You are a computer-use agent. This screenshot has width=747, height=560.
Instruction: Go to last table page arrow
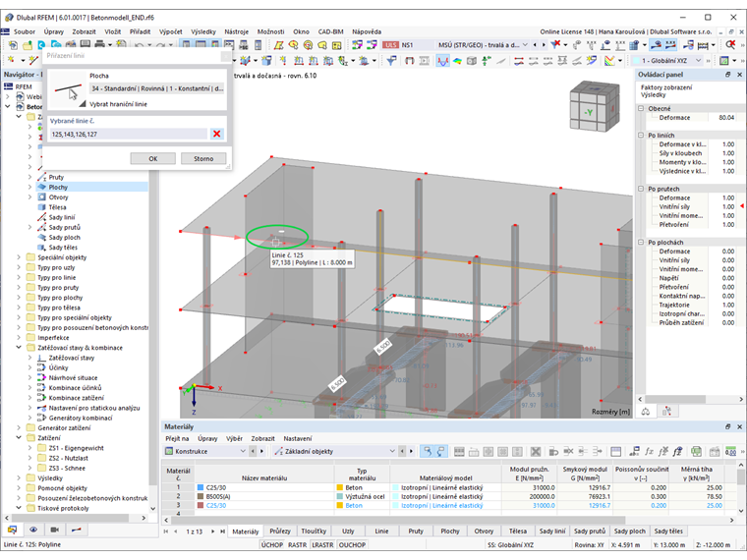(222, 531)
